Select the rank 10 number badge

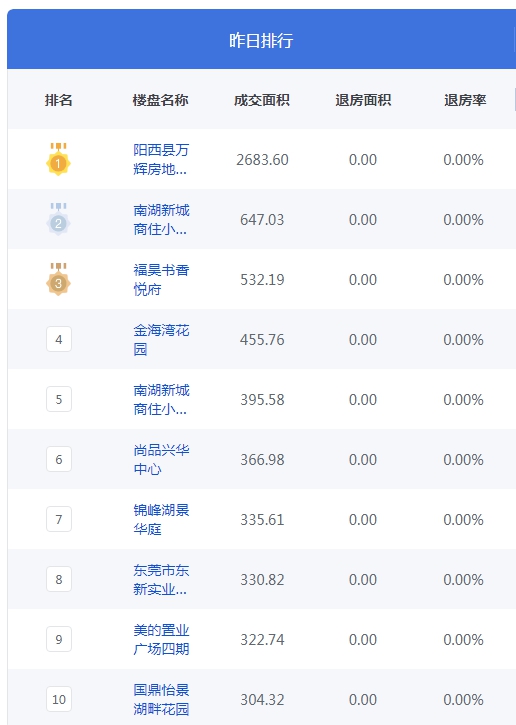pyautogui.click(x=59, y=699)
